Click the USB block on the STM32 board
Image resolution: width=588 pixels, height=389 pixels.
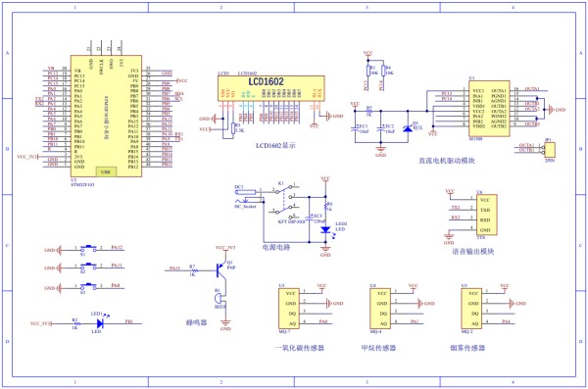106,171
